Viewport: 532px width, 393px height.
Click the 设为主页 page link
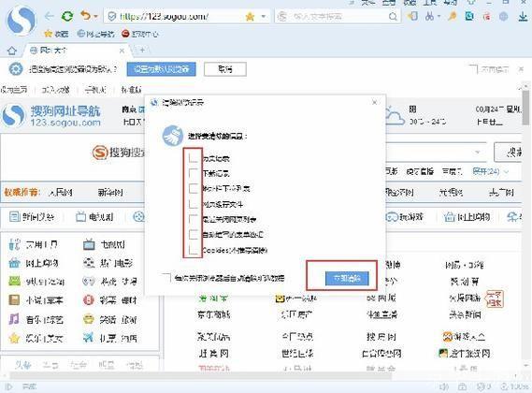pyautogui.click(x=14, y=89)
